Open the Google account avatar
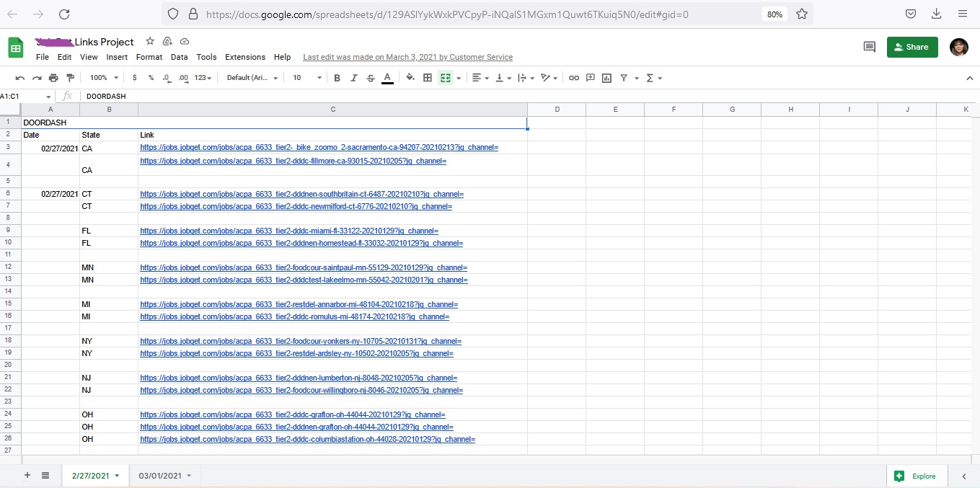The width and height of the screenshot is (980, 488). coord(959,47)
